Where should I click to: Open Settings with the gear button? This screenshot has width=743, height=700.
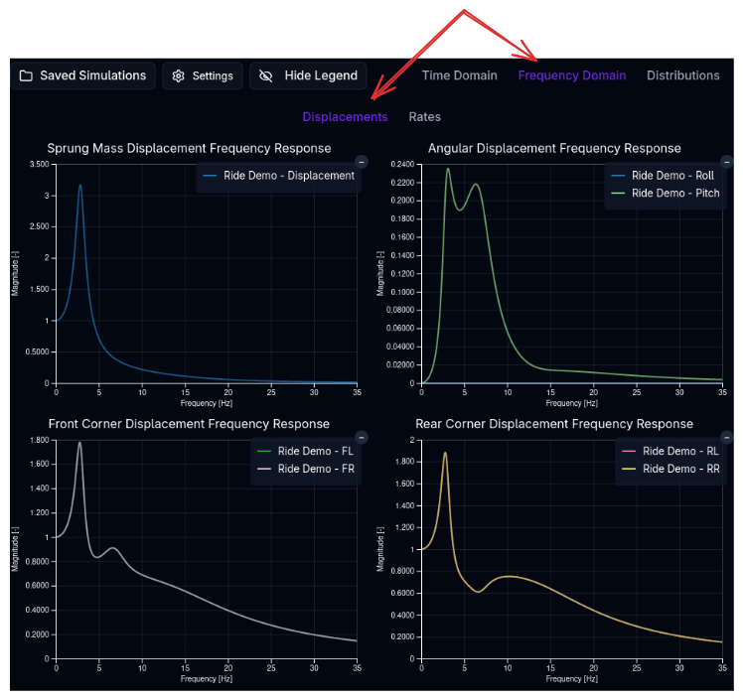203,75
